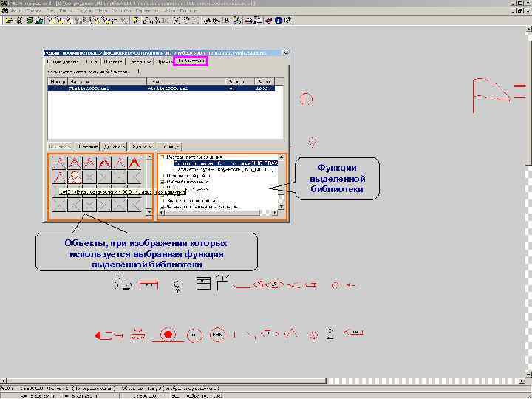Click the Удалить button
The image size is (532, 399).
click(141, 146)
